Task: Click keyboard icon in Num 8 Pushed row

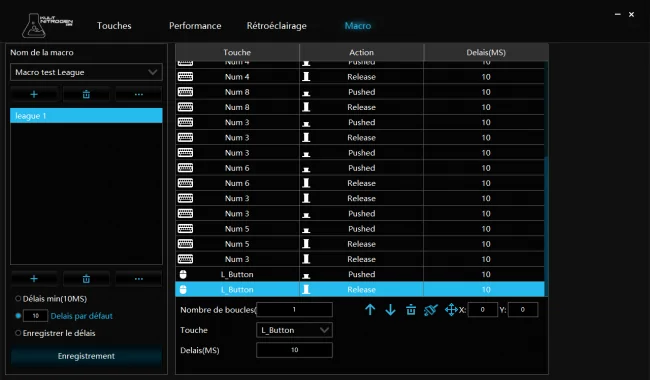Action: [x=185, y=92]
